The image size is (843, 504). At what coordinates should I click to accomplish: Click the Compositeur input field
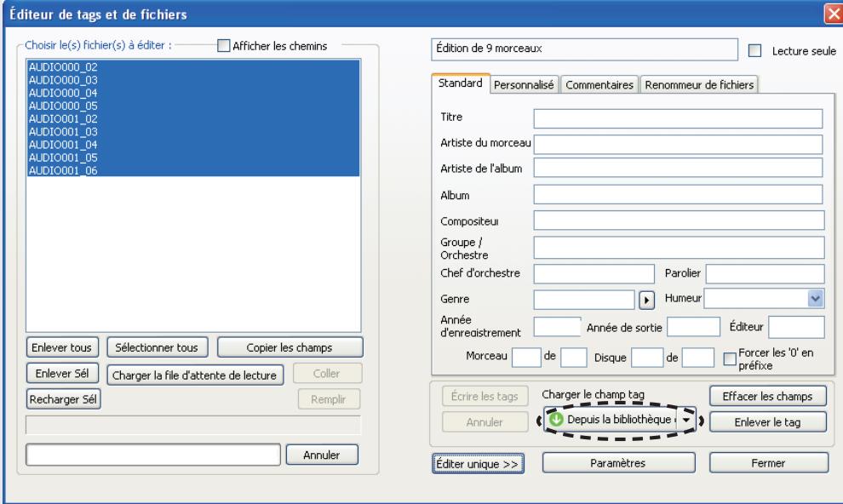pyautogui.click(x=679, y=220)
